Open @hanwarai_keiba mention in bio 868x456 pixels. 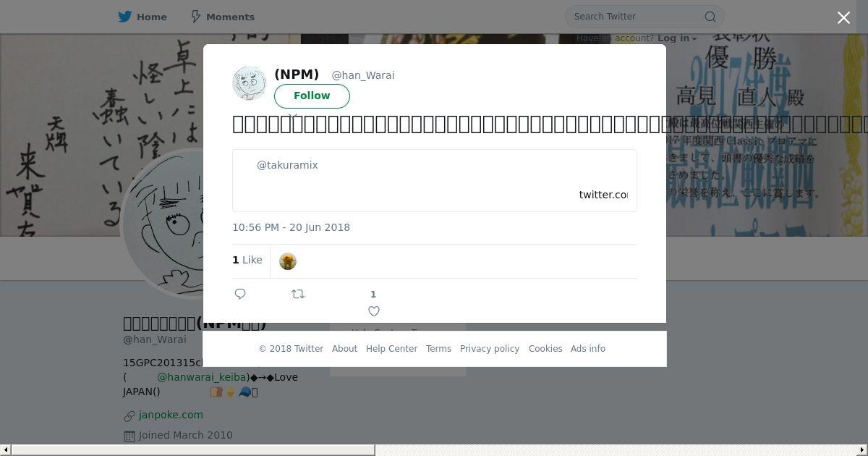coord(202,377)
